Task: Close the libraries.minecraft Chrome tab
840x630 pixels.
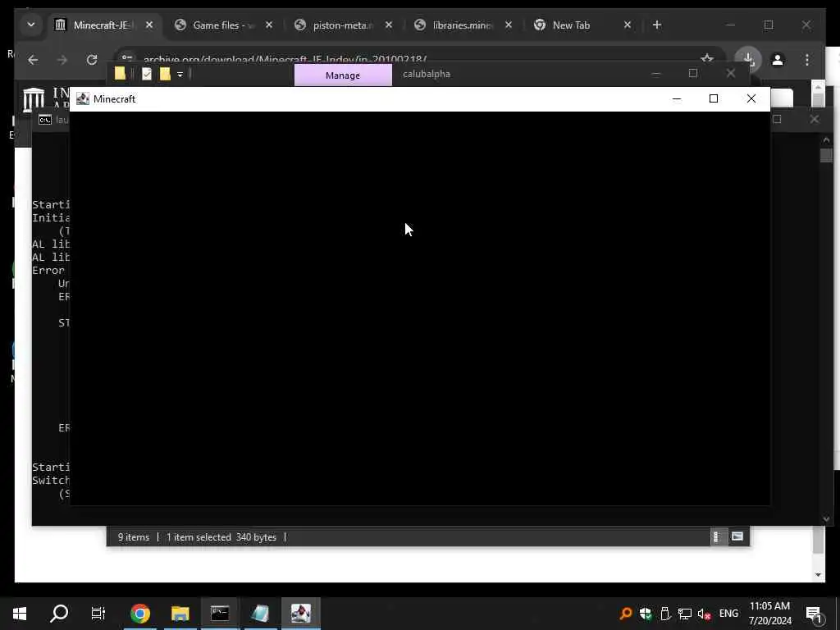Action: tap(509, 25)
